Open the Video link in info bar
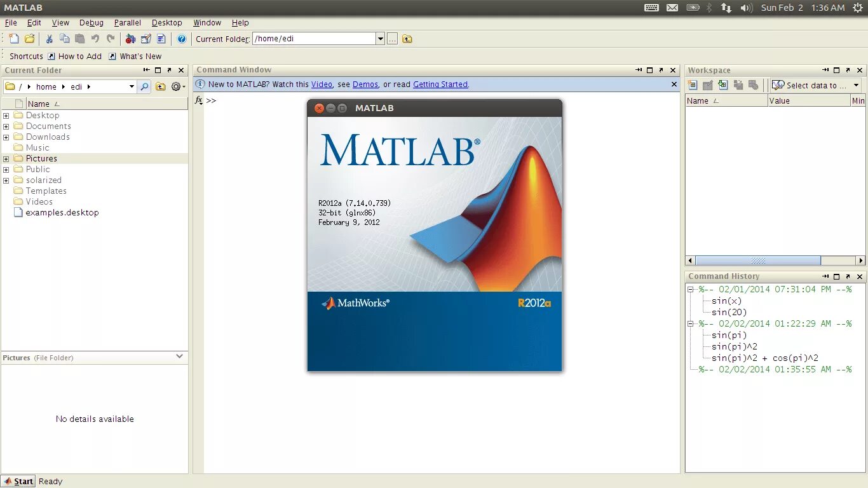Viewport: 868px width, 488px height. pos(322,84)
